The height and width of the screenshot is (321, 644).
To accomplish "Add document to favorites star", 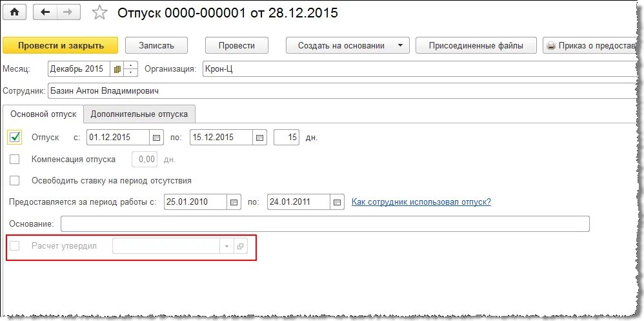I will (x=99, y=13).
